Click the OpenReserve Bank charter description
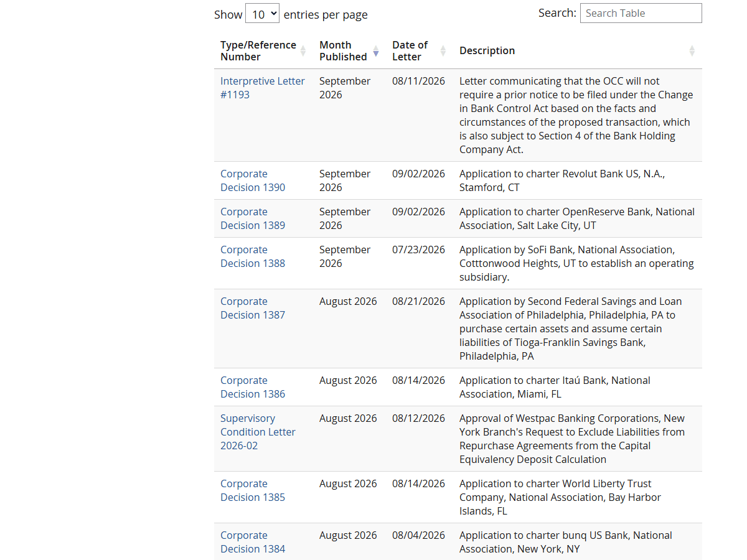This screenshot has height=560, width=747. pos(577,218)
